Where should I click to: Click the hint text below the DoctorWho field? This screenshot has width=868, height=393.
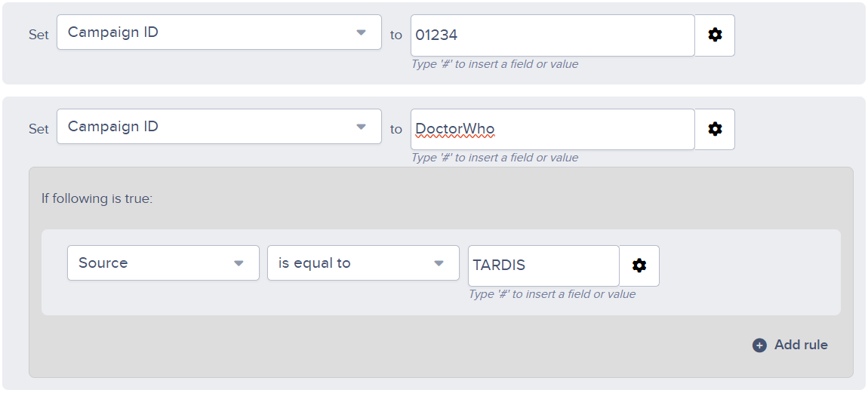(495, 158)
